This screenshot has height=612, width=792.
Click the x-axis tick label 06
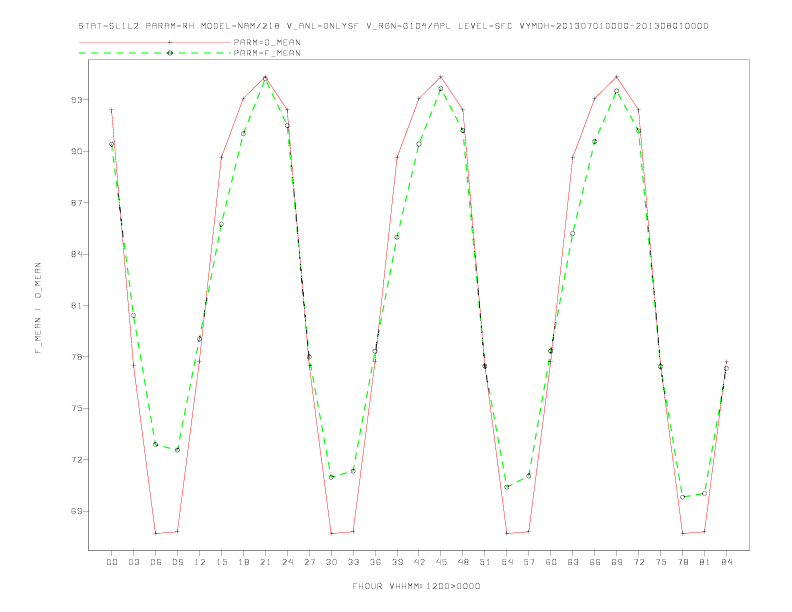tap(156, 562)
